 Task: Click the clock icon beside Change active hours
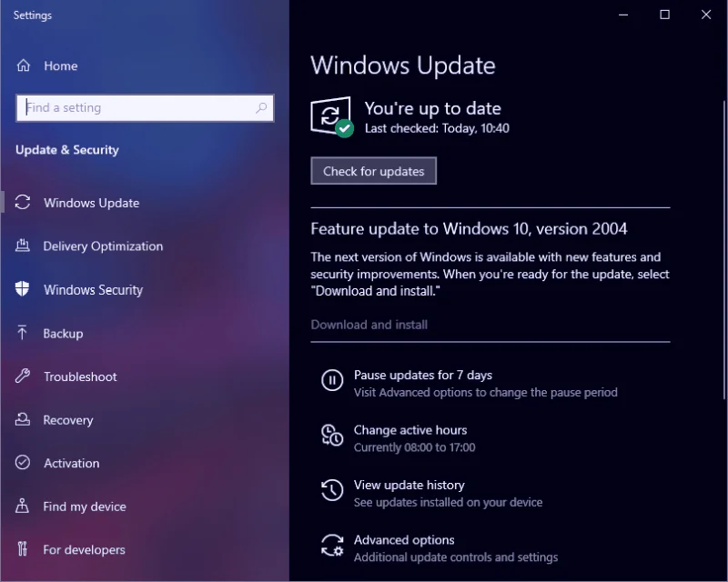click(x=331, y=436)
